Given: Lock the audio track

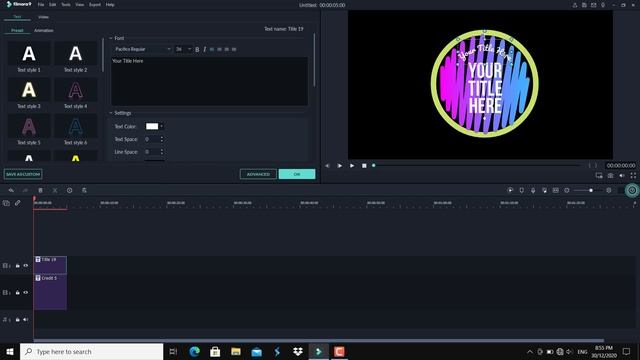Looking at the screenshot, I should coord(18,320).
